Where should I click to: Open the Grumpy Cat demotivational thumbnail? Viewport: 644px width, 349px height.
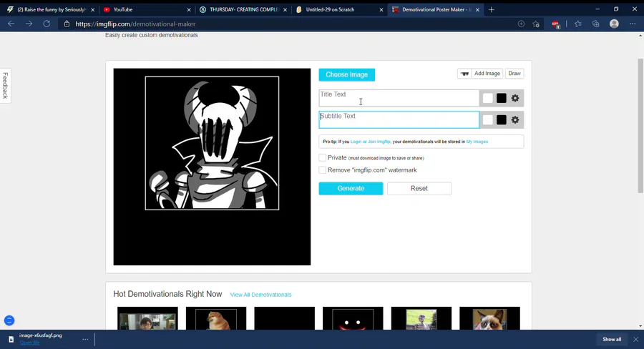pyautogui.click(x=489, y=318)
